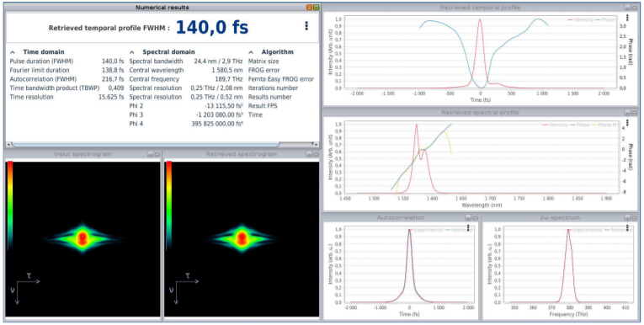This screenshot has height=325, width=644.
Task: Minimize the Numerical results panel
Action: [x=309, y=8]
